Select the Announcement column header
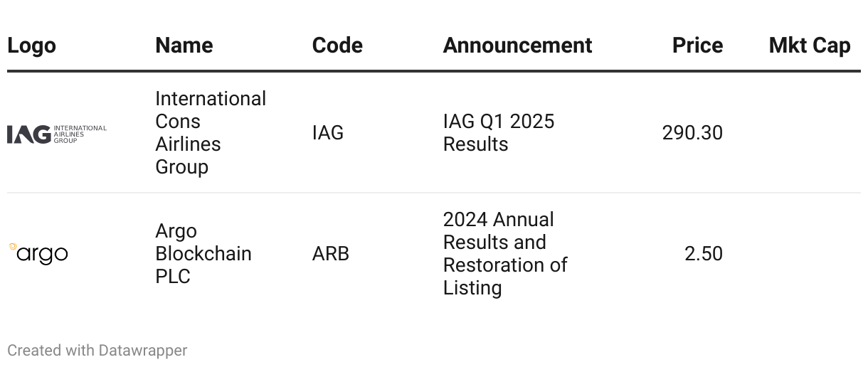Image resolution: width=868 pixels, height=367 pixels. click(517, 46)
